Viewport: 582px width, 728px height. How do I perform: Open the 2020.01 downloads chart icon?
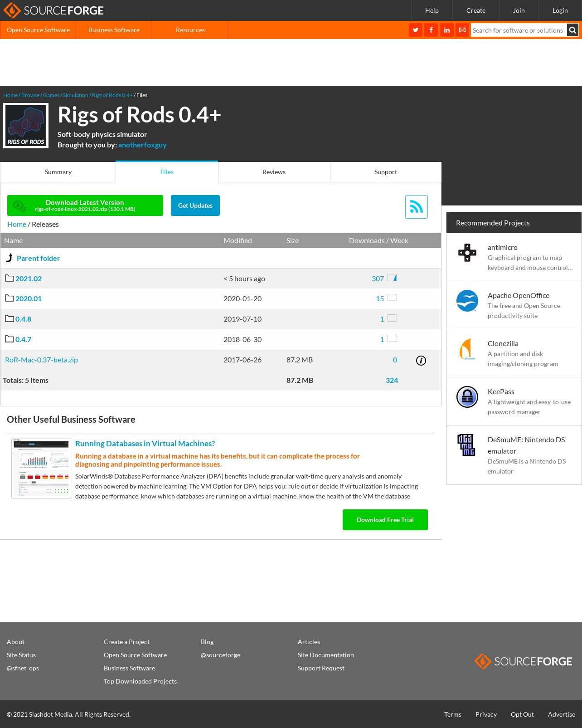393,298
